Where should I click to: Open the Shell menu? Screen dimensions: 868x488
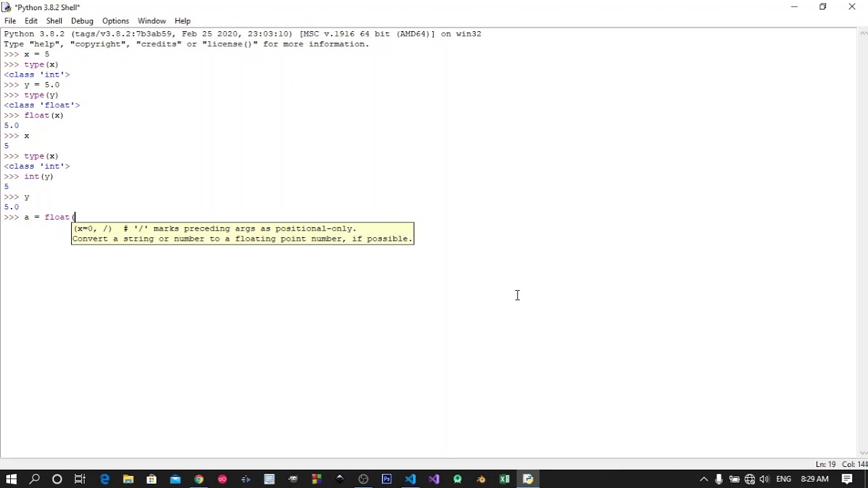point(54,20)
